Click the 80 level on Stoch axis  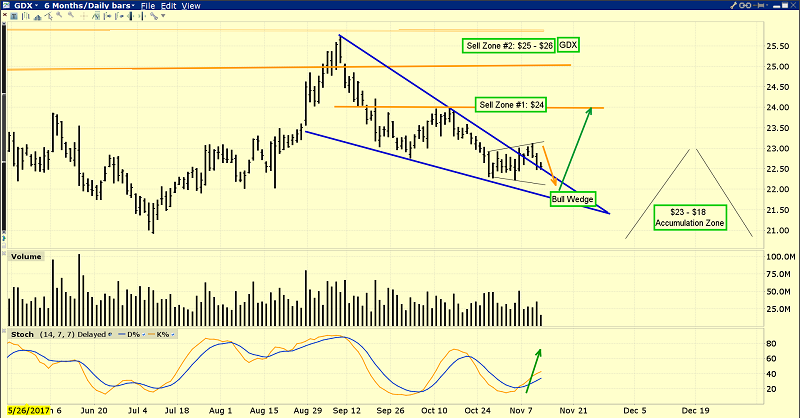771,344
